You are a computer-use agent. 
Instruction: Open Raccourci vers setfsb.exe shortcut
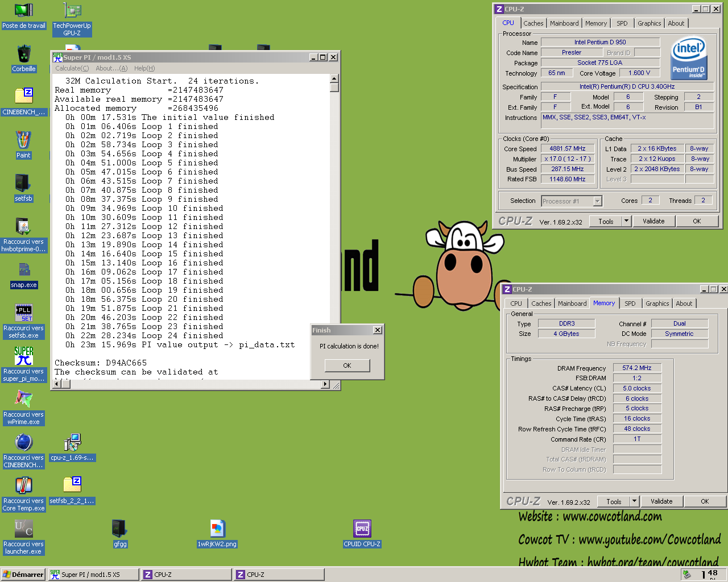point(23,321)
